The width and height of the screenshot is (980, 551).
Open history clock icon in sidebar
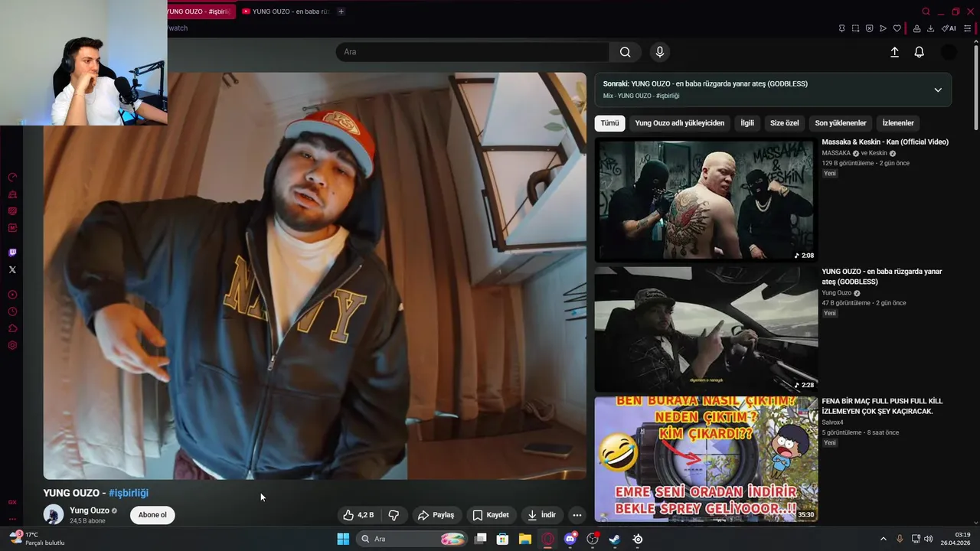12,311
